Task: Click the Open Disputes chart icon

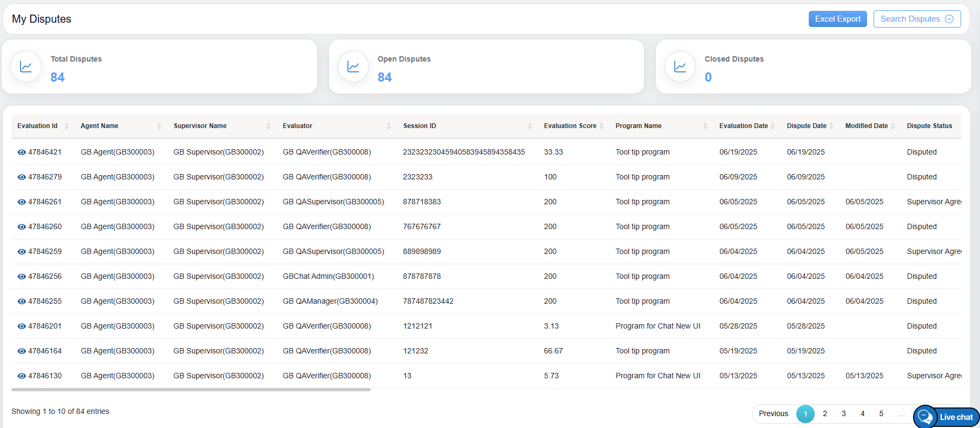Action: pyautogui.click(x=353, y=66)
